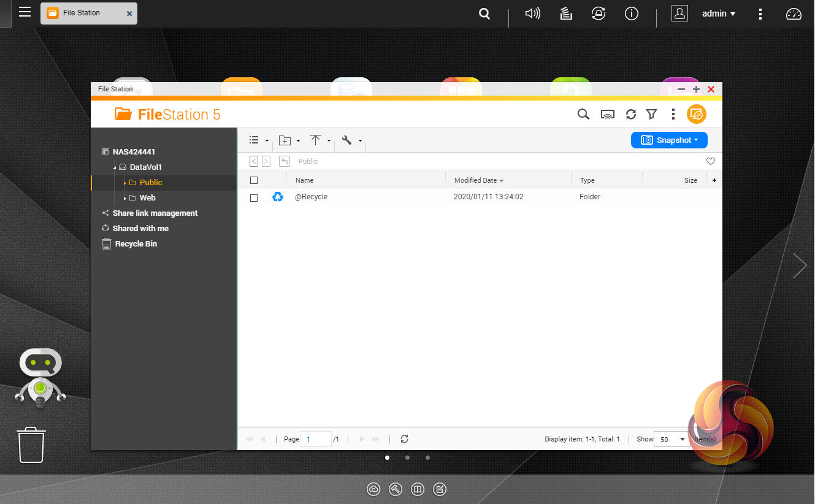Refresh the list via the pagination bar refresh icon
Screen dimensions: 815x504
coord(404,439)
